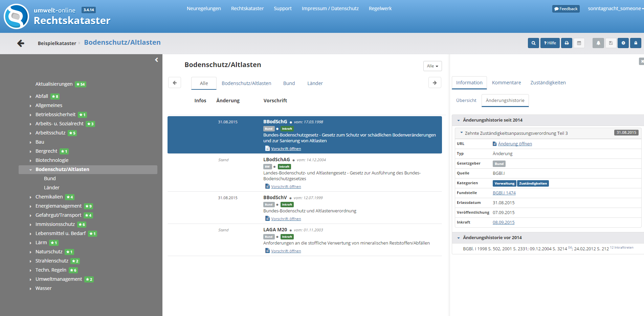Screen dimensions: 644x316
Task: Click the notification bell button
Action: pyautogui.click(x=598, y=43)
